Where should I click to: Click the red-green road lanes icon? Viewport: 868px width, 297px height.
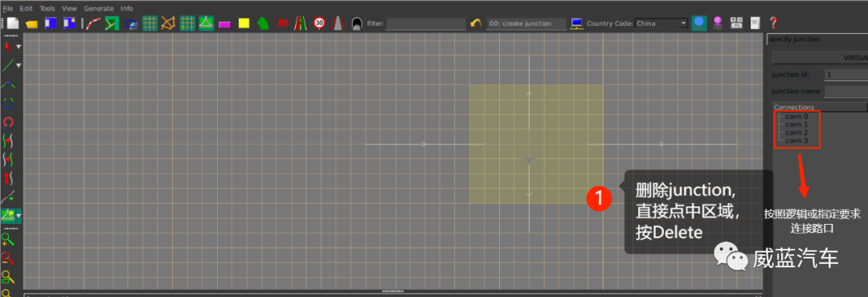pos(301,23)
